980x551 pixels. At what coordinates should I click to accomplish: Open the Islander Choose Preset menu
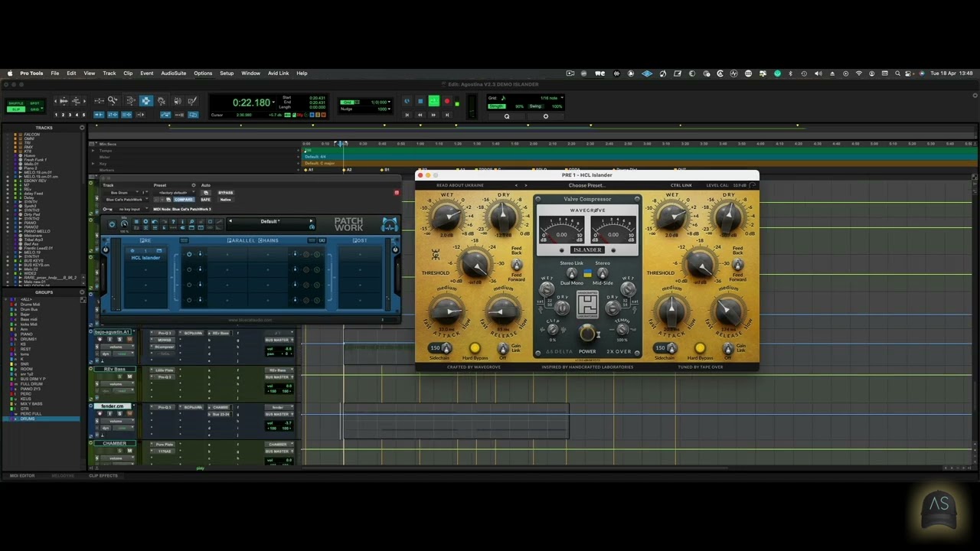pos(587,185)
